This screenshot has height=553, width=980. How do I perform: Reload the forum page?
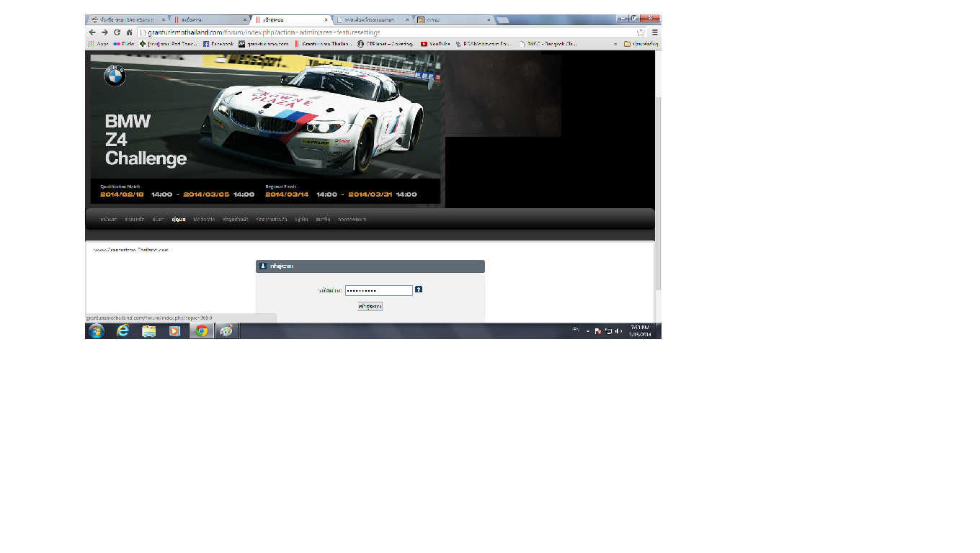tap(117, 32)
